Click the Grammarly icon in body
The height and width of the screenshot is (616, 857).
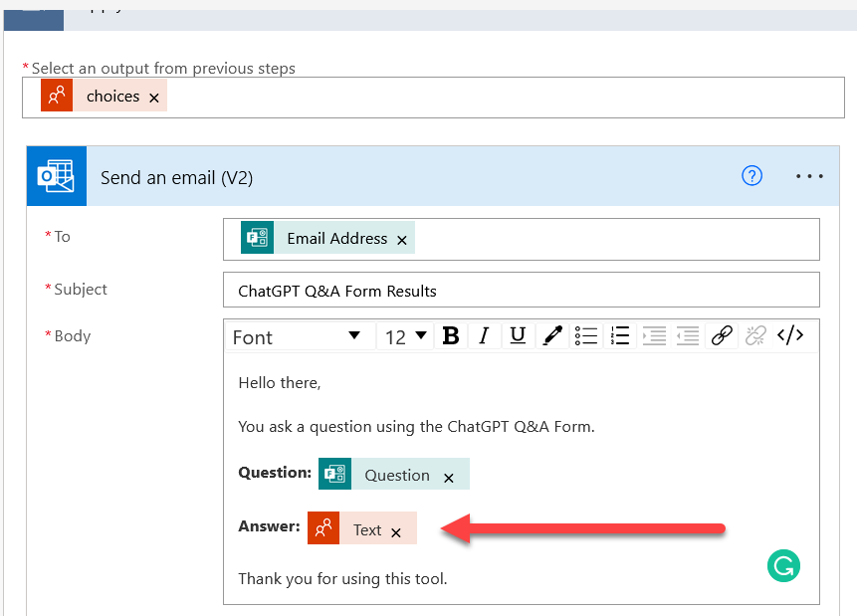[783, 565]
